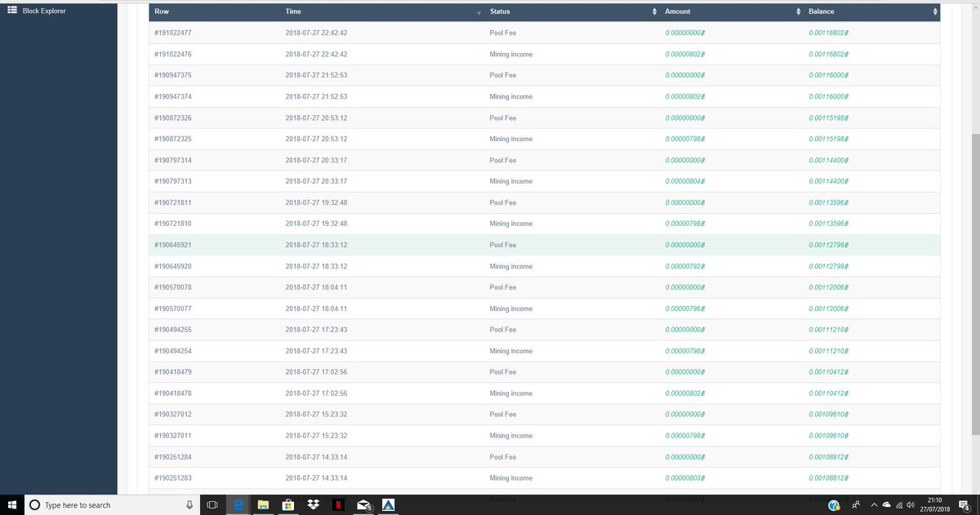Click balance 0.00113596 in row #190721810
Screen dimensions: 980x515
click(x=829, y=224)
